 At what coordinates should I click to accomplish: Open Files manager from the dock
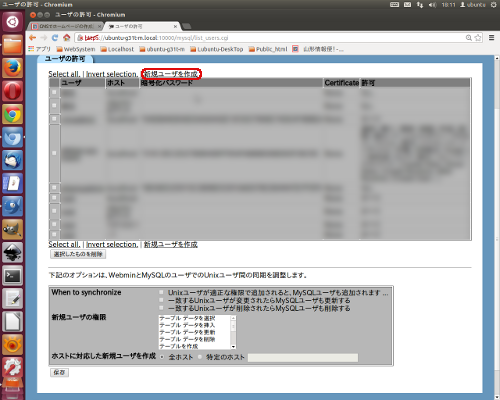pos(12,45)
